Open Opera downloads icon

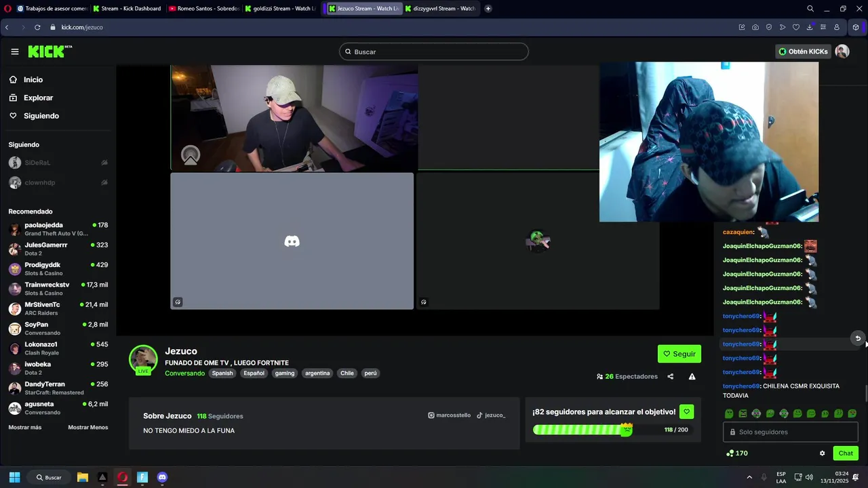click(x=810, y=27)
